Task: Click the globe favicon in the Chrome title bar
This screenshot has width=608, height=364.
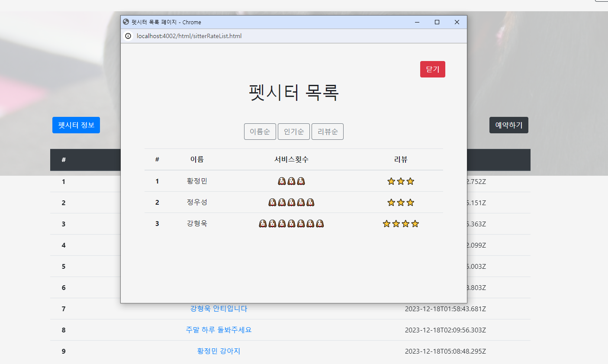Action: click(x=125, y=22)
